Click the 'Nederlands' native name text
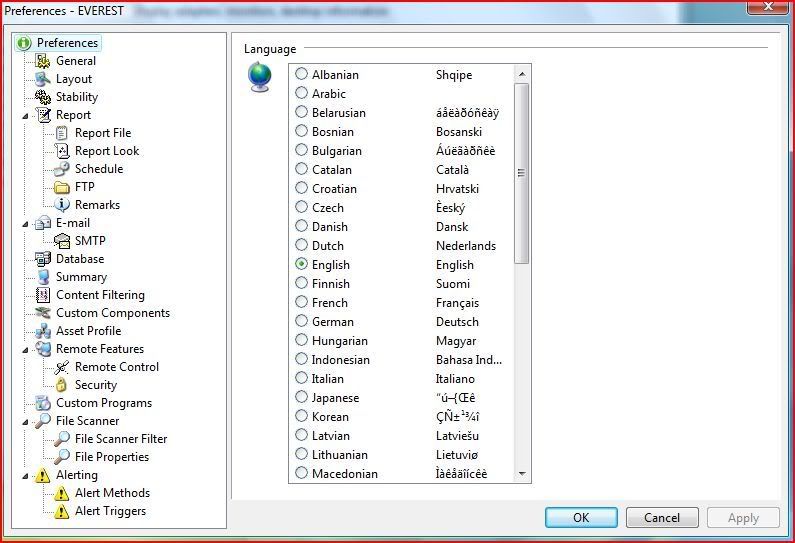The image size is (795, 543). [466, 246]
